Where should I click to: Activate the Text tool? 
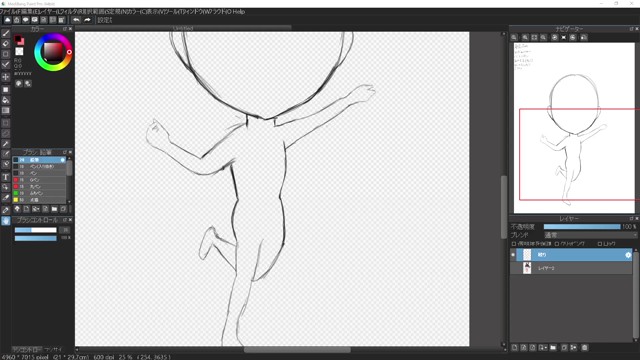click(6, 177)
